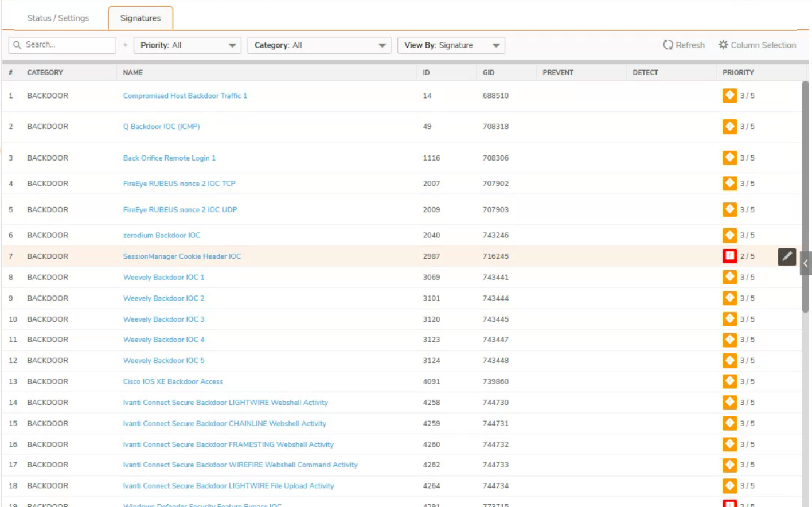Screen dimensions: 812x507
Task: Open zerodium Backdoor IOC signature
Action: [162, 235]
